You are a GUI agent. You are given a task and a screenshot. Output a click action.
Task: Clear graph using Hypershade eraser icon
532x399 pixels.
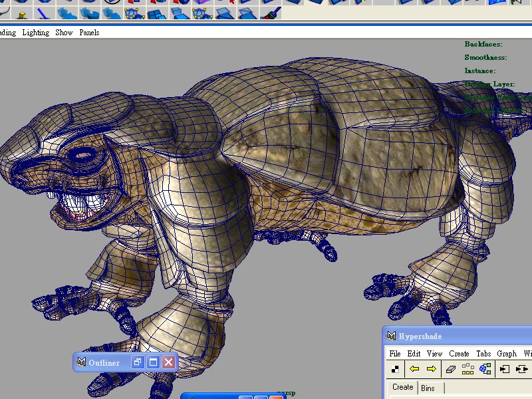[x=451, y=369]
